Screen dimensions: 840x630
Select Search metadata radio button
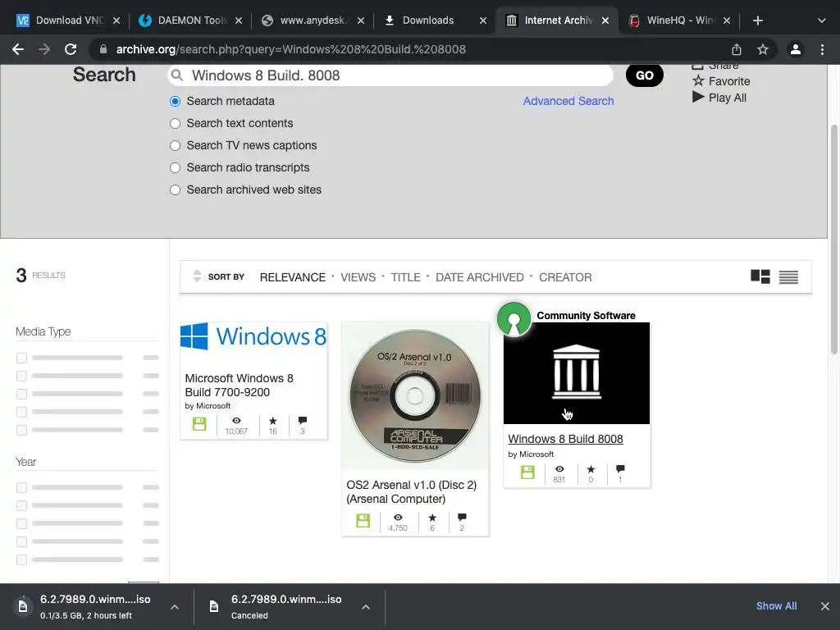pos(176,101)
